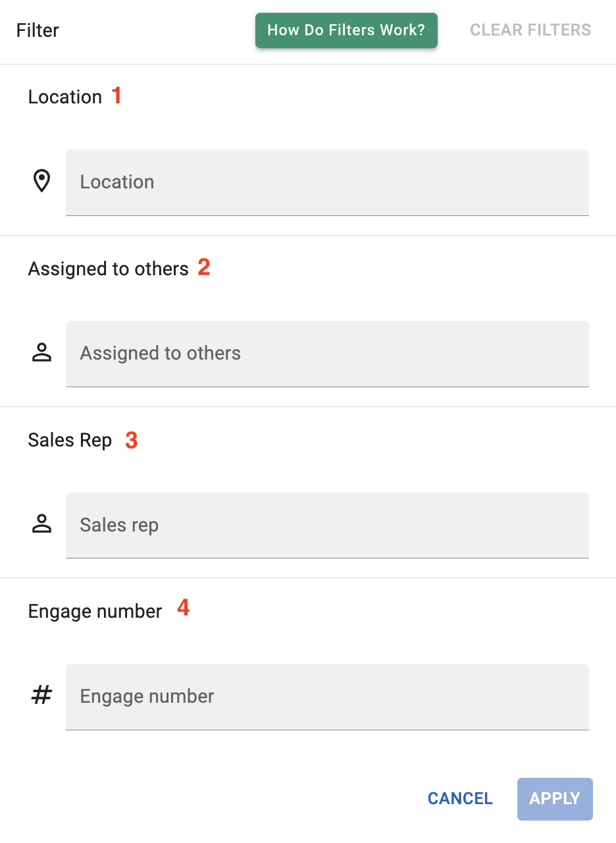This screenshot has height=843, width=616.
Task: Click the Assigned to others section label
Action: [x=107, y=268]
